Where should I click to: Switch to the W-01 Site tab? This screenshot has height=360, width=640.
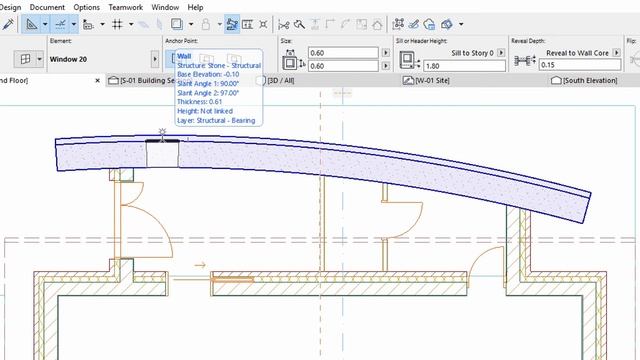pos(426,80)
